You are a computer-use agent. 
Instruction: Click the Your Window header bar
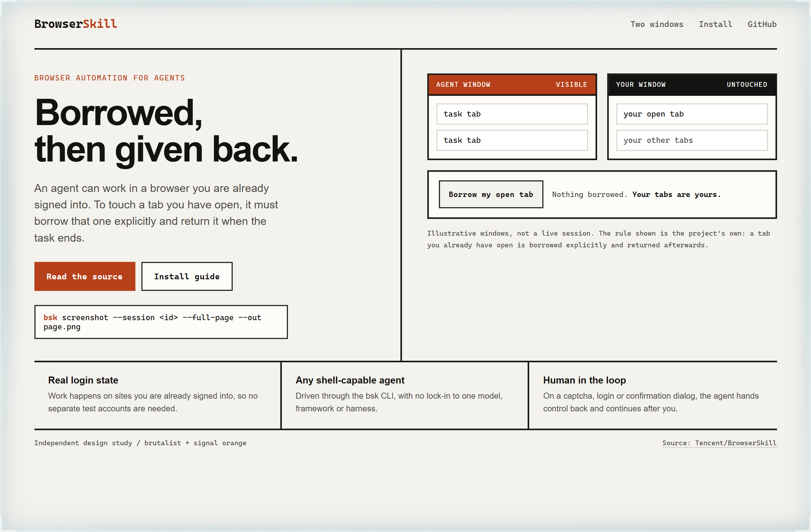[692, 85]
